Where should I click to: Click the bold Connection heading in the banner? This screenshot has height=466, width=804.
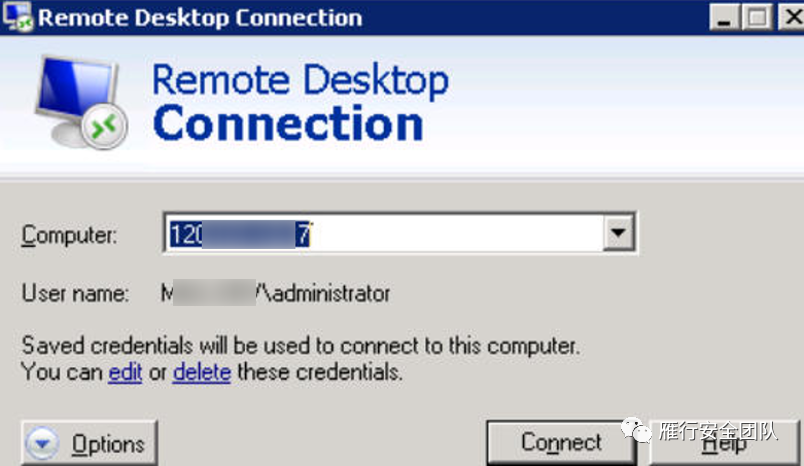coord(288,123)
